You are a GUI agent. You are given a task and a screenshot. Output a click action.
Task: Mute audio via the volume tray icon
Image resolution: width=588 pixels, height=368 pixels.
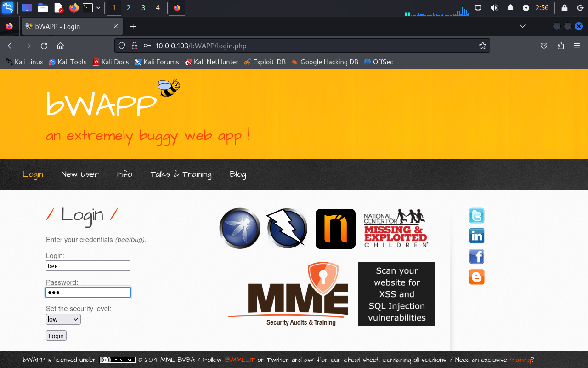(494, 8)
